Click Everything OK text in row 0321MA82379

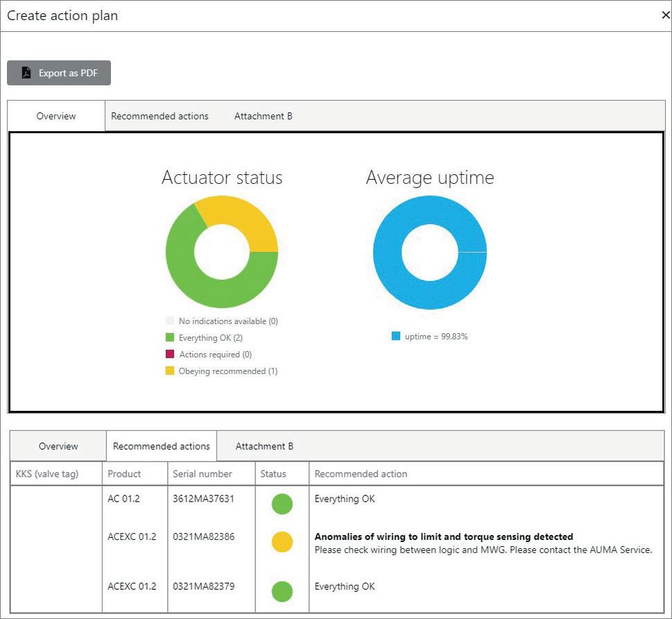click(345, 586)
